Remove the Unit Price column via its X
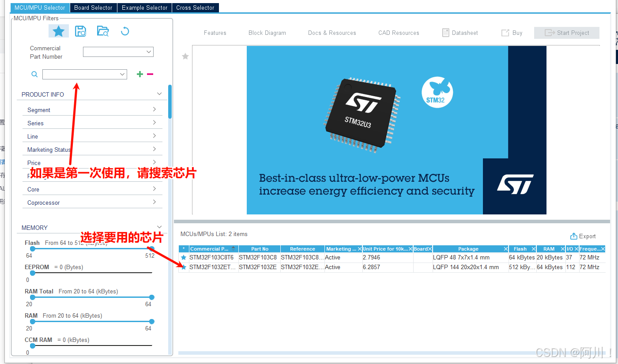 [x=410, y=249]
